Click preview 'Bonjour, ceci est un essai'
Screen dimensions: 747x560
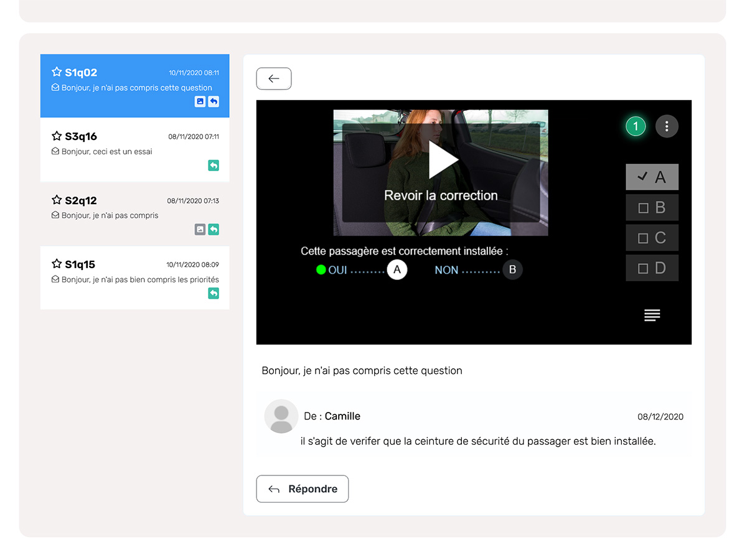click(x=107, y=151)
